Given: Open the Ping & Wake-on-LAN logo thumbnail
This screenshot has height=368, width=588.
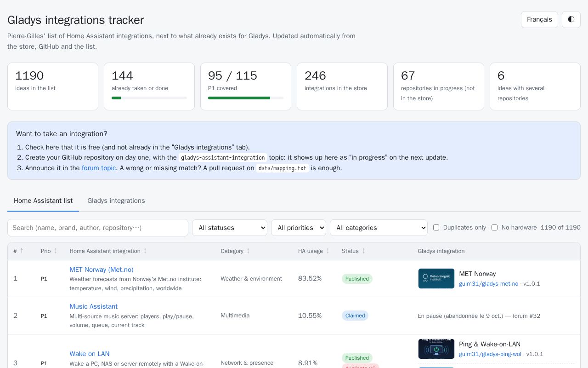Looking at the screenshot, I should (436, 349).
